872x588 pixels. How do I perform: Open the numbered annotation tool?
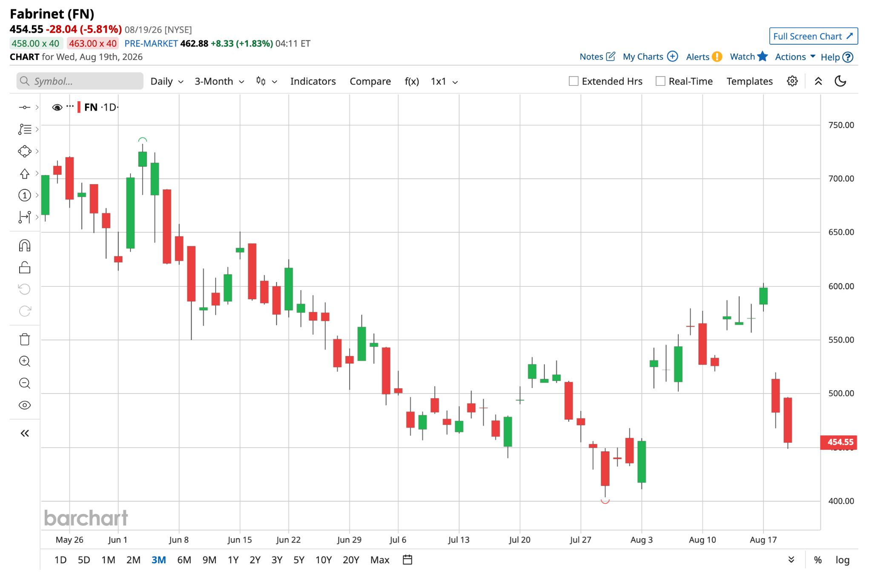point(25,195)
